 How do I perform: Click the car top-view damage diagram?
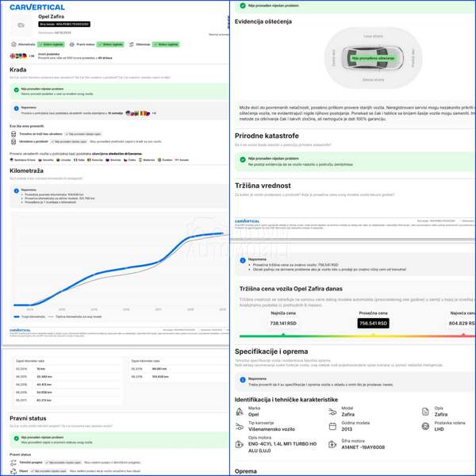point(373,58)
